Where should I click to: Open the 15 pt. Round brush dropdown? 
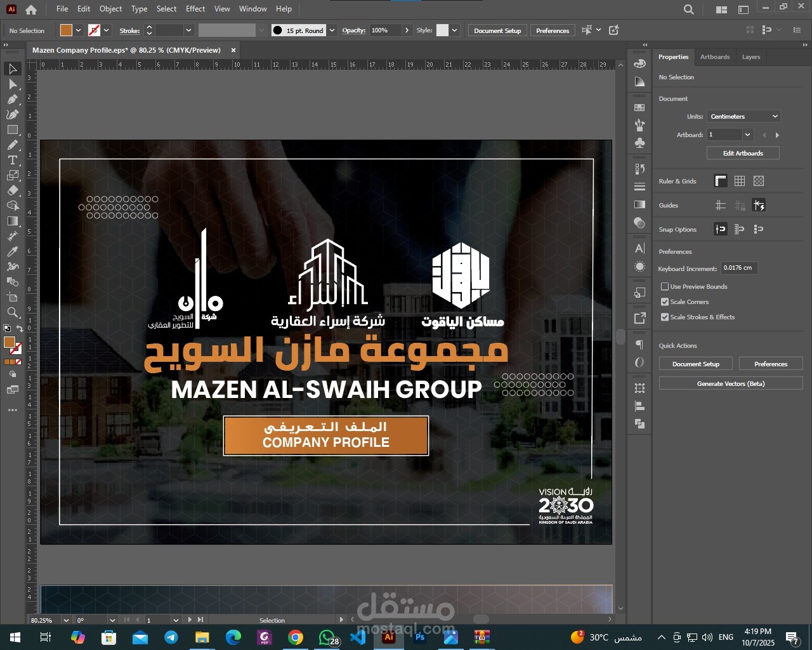click(x=332, y=30)
